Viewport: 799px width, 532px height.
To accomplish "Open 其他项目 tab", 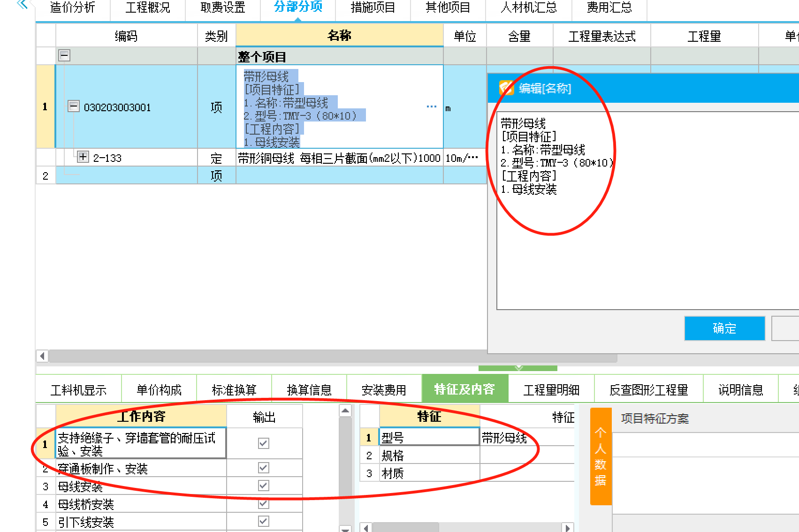I will pos(448,8).
